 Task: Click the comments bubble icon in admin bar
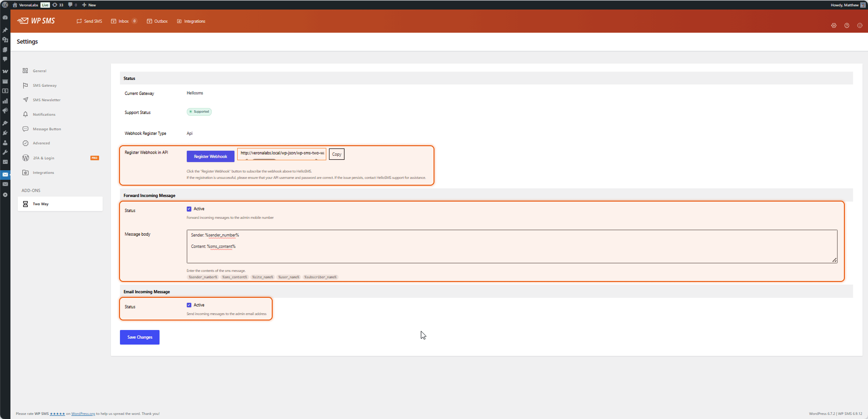click(72, 5)
